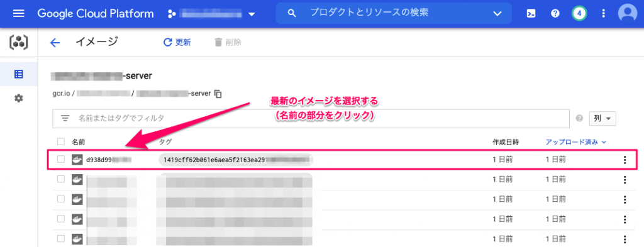Image resolution: width=644 pixels, height=247 pixels.
Task: Focus the products and resources search field
Action: click(394, 14)
